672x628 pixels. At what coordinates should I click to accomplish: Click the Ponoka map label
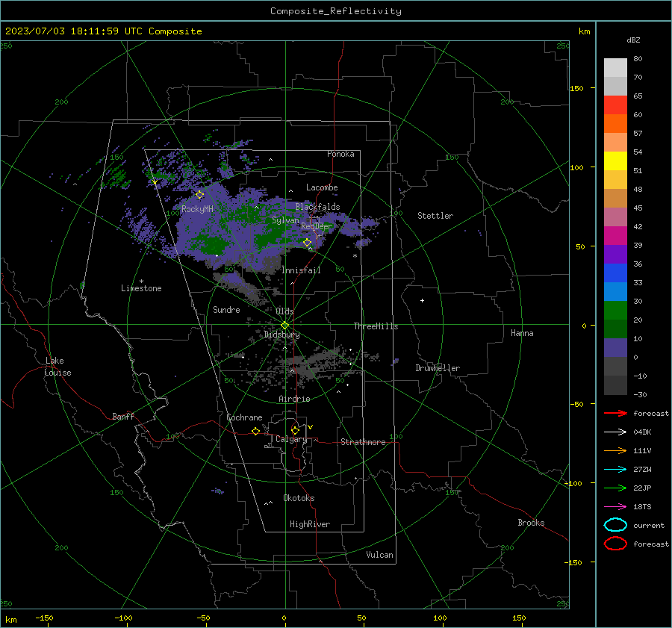click(340, 154)
